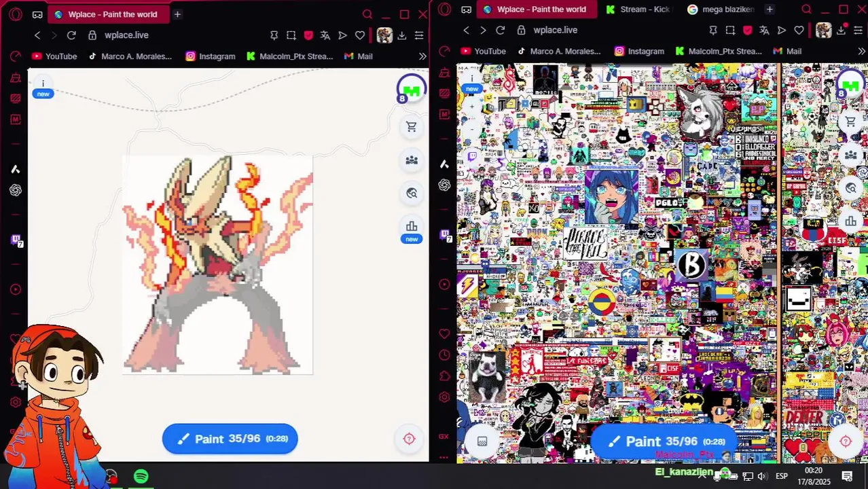Image resolution: width=868 pixels, height=489 pixels.
Task: Add a new tab in the right window
Action: click(770, 10)
